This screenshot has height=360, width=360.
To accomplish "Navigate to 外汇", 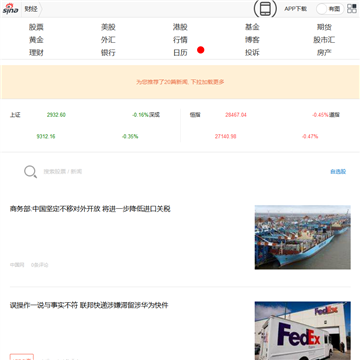I will [108, 40].
